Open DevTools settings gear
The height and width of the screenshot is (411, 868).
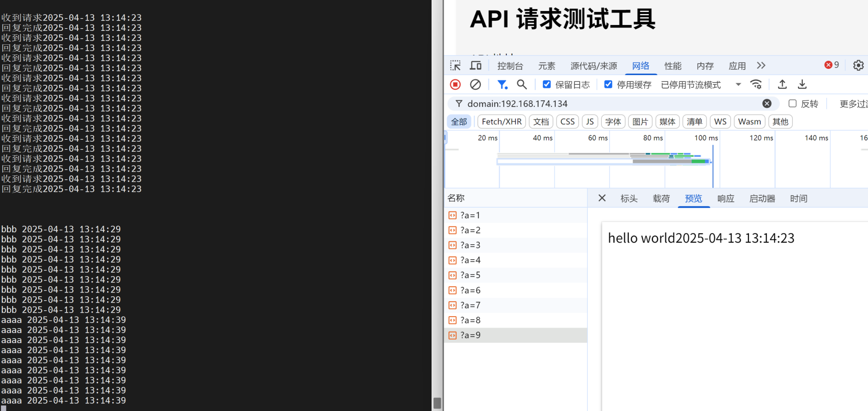click(x=858, y=66)
